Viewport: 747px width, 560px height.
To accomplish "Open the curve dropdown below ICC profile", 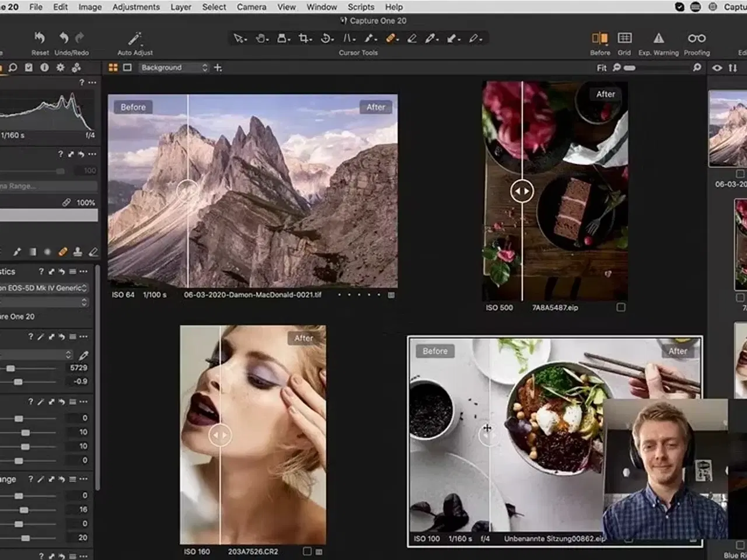I will click(44, 302).
